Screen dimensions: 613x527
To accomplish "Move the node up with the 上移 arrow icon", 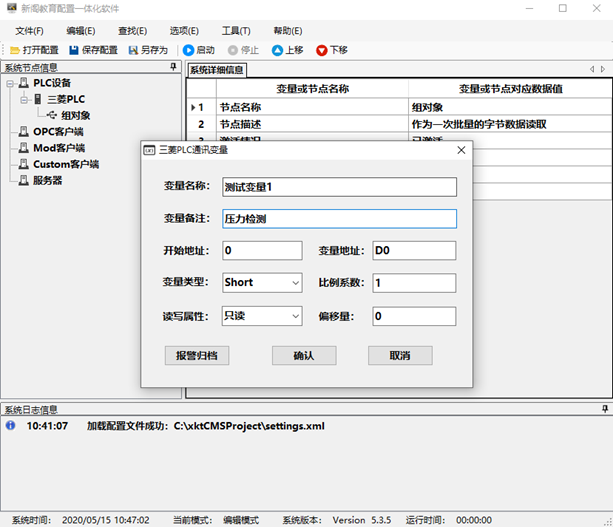I will click(277, 50).
